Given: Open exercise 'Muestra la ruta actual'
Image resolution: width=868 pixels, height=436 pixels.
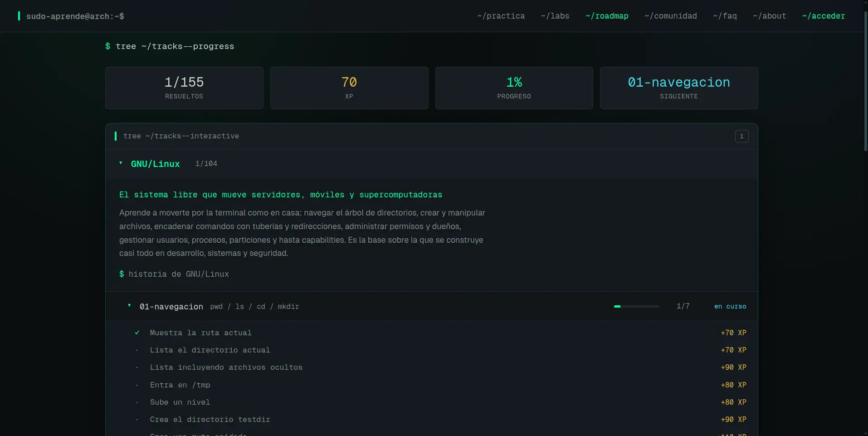Looking at the screenshot, I should [x=201, y=333].
